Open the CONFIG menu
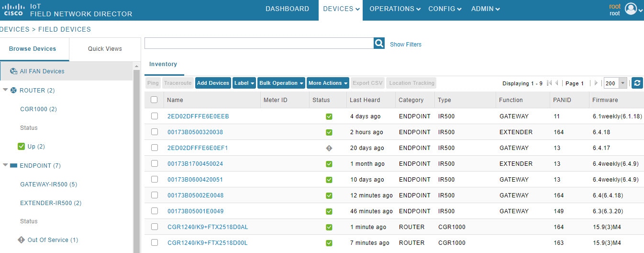The image size is (644, 253). tap(444, 9)
